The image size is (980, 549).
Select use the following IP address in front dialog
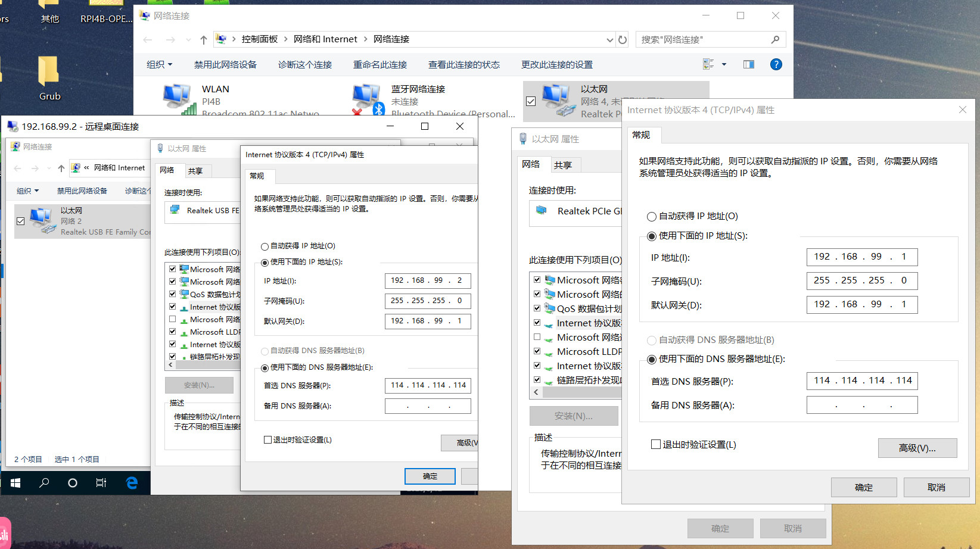pos(652,236)
